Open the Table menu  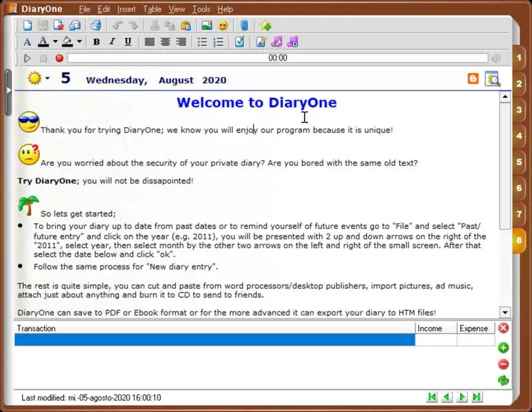152,9
